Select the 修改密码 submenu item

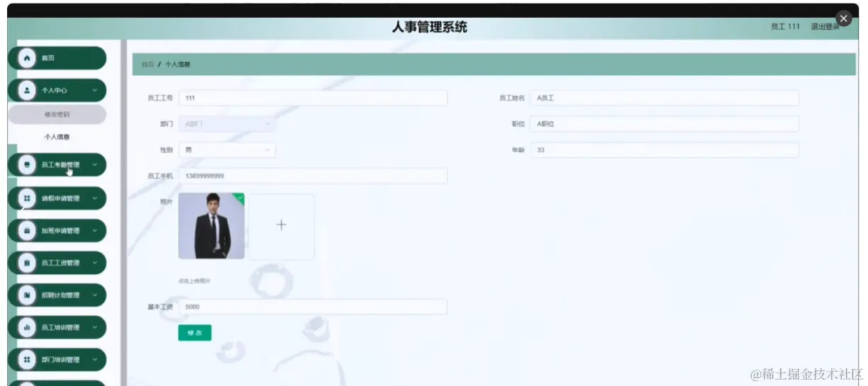click(57, 114)
